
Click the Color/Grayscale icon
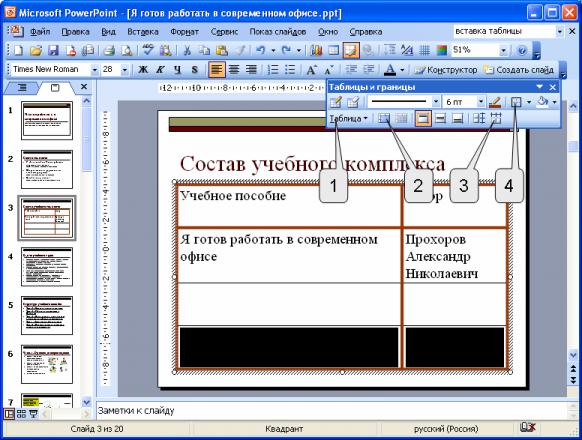[442, 50]
